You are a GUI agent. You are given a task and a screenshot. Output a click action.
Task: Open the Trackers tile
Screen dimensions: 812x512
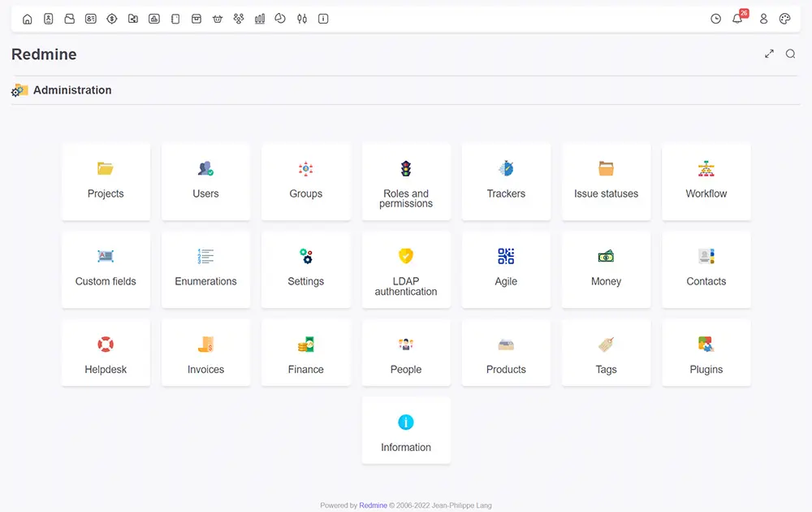point(506,182)
